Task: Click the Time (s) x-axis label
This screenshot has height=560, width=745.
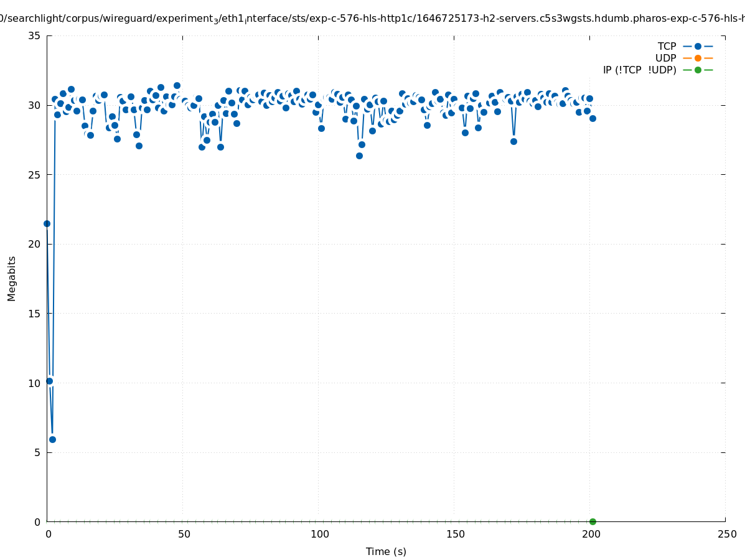Action: click(386, 551)
